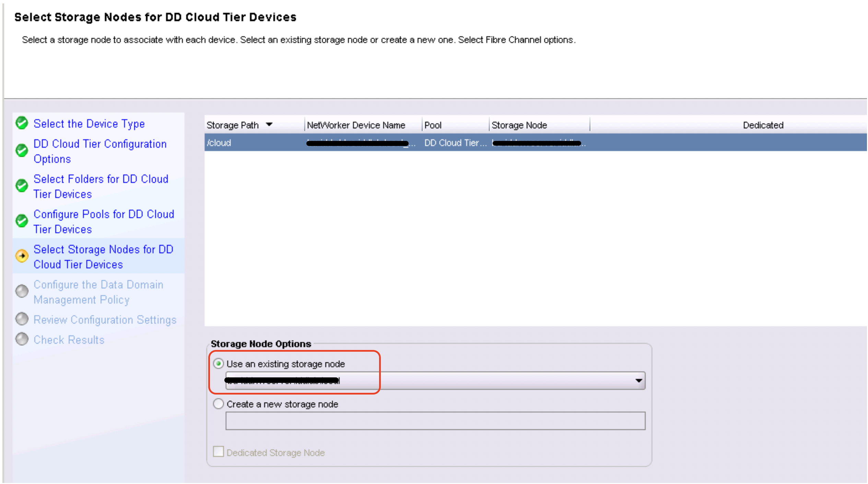868x484 pixels.
Task: Click Select Storage Nodes for DD Cloud Tier Devices step
Action: [103, 257]
